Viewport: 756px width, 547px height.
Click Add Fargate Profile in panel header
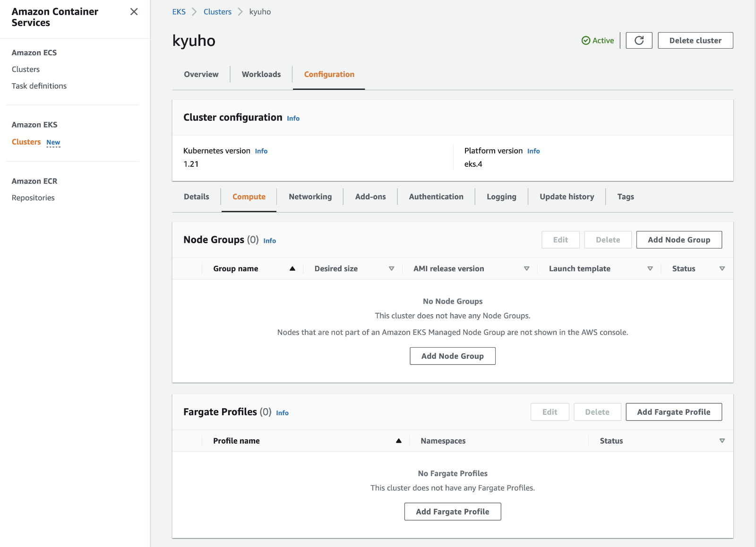tap(674, 412)
